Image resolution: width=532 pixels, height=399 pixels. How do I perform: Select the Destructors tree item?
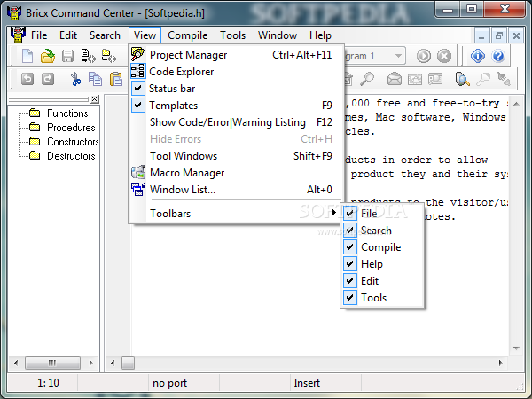(71, 156)
